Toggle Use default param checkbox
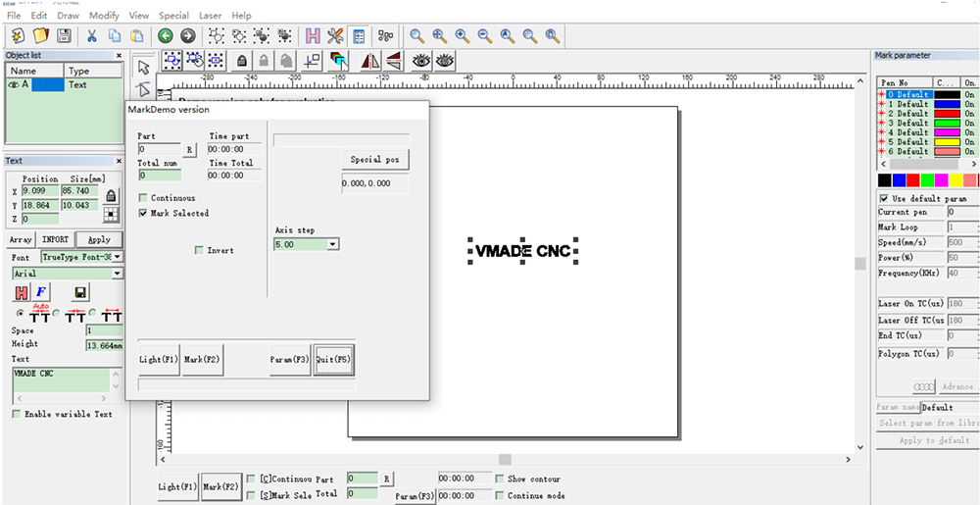 (x=884, y=197)
